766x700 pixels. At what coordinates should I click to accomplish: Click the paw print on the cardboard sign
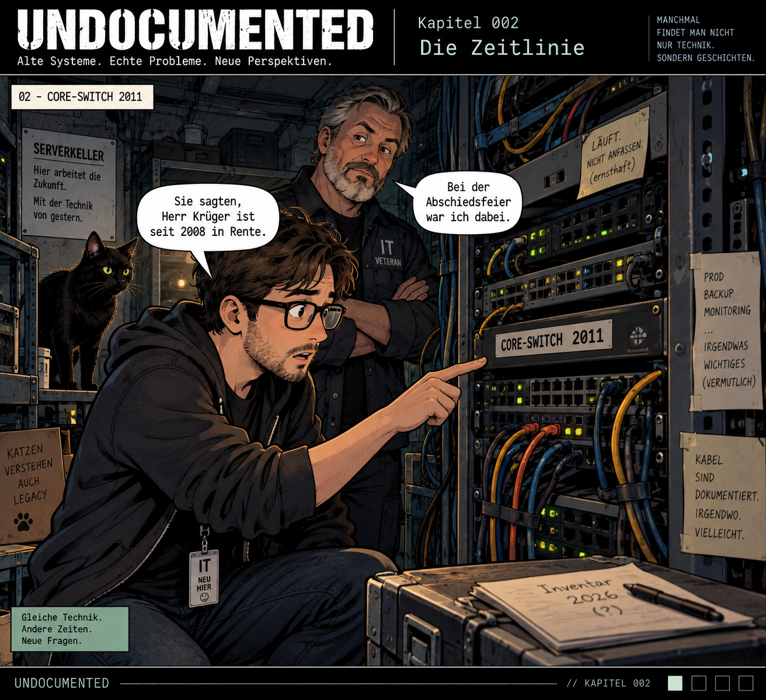[x=23, y=521]
